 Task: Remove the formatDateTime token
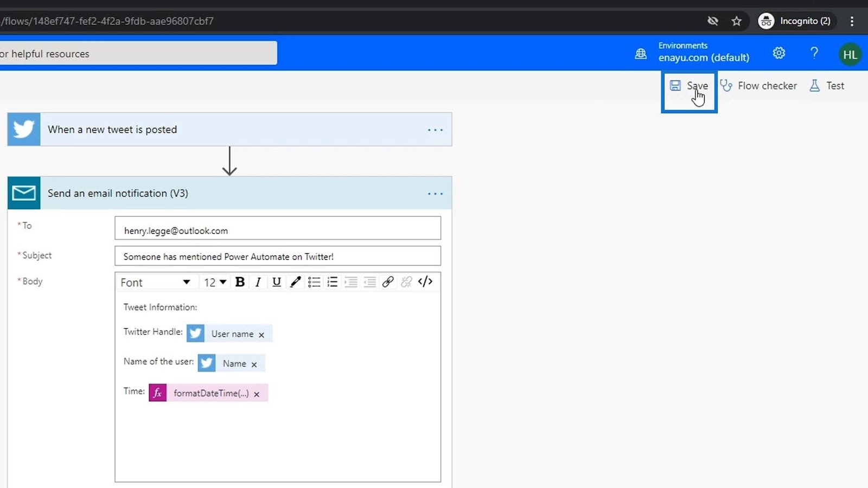[x=257, y=394]
